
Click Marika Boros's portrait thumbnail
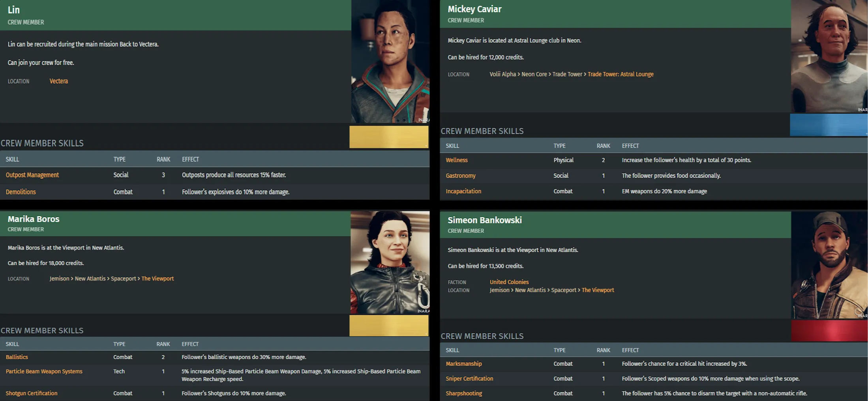point(390,262)
